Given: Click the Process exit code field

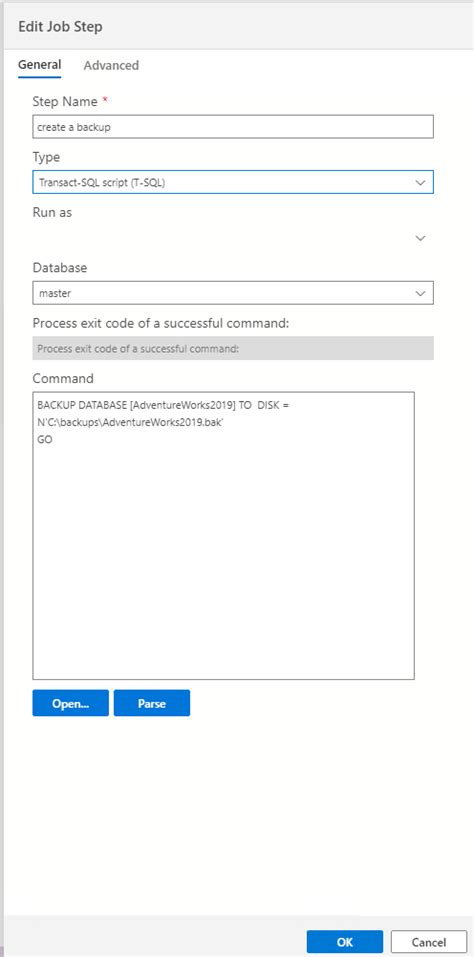Looking at the screenshot, I should [233, 348].
